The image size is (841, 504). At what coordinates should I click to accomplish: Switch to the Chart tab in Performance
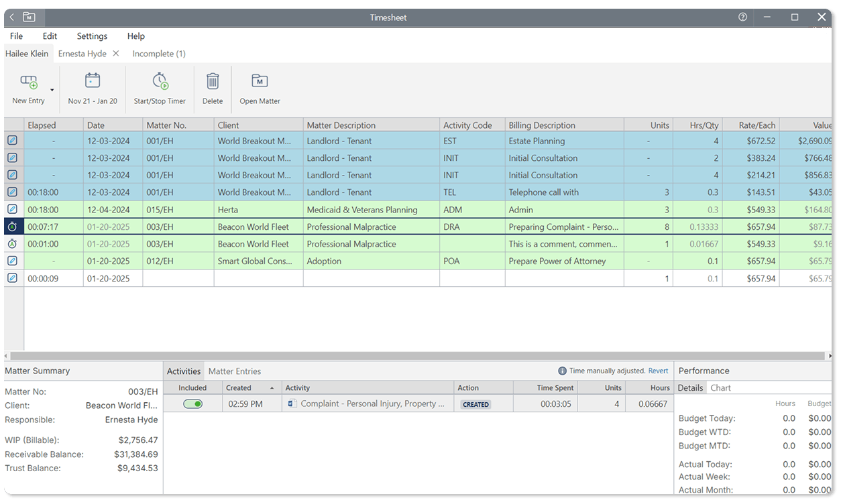point(720,388)
